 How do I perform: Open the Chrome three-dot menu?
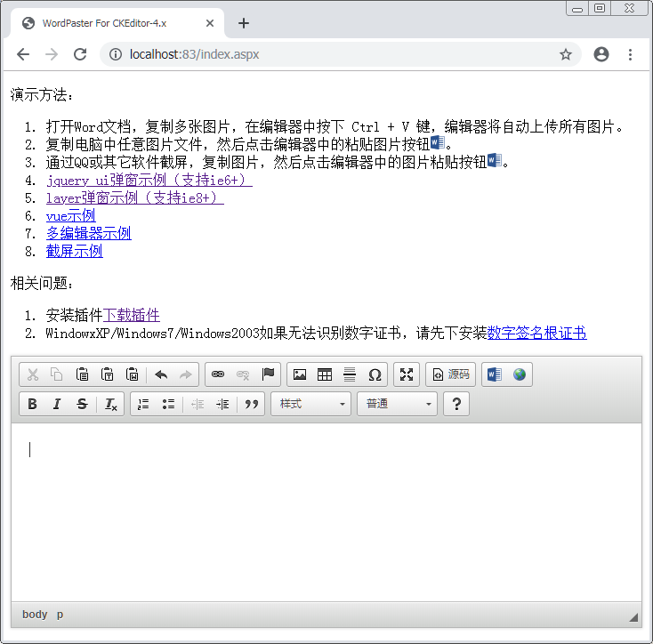(x=630, y=54)
